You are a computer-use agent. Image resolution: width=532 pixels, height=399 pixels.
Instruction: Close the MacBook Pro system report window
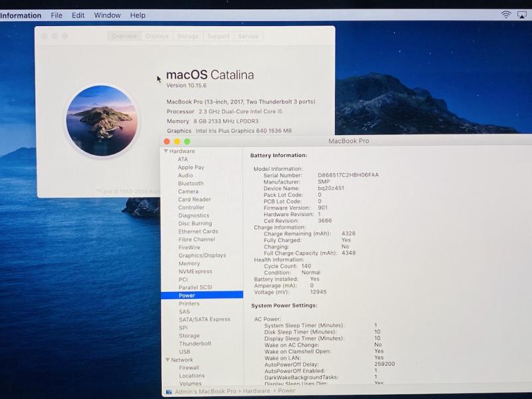(x=167, y=142)
